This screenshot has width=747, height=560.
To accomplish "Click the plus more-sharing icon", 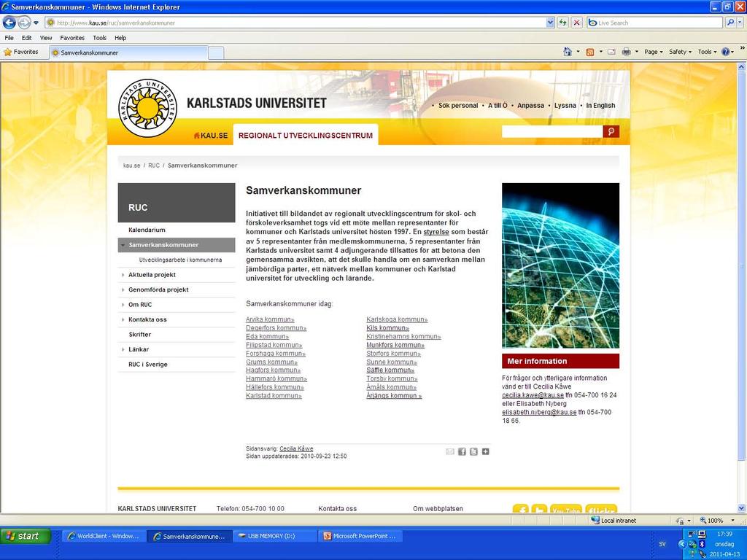I will 485,451.
